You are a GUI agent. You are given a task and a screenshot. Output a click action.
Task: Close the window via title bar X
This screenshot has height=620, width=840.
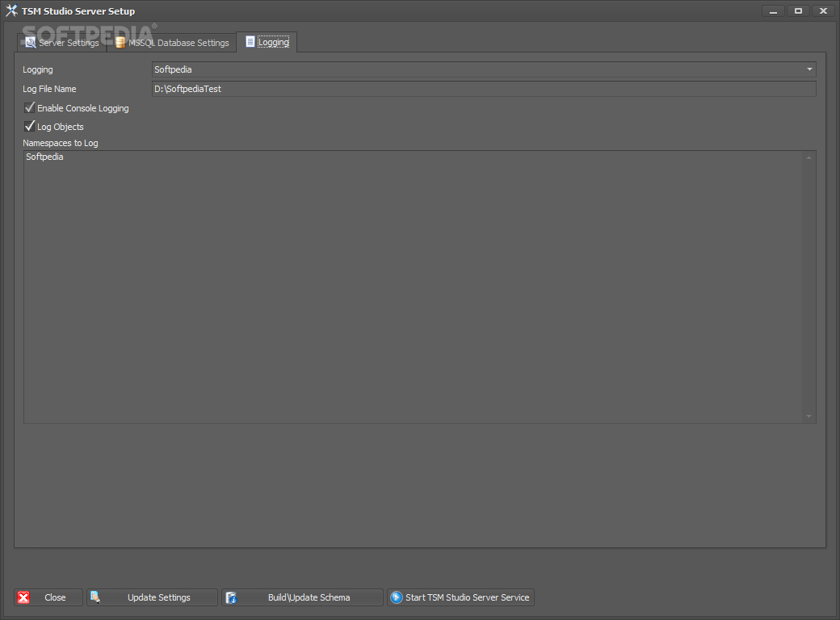click(823, 11)
